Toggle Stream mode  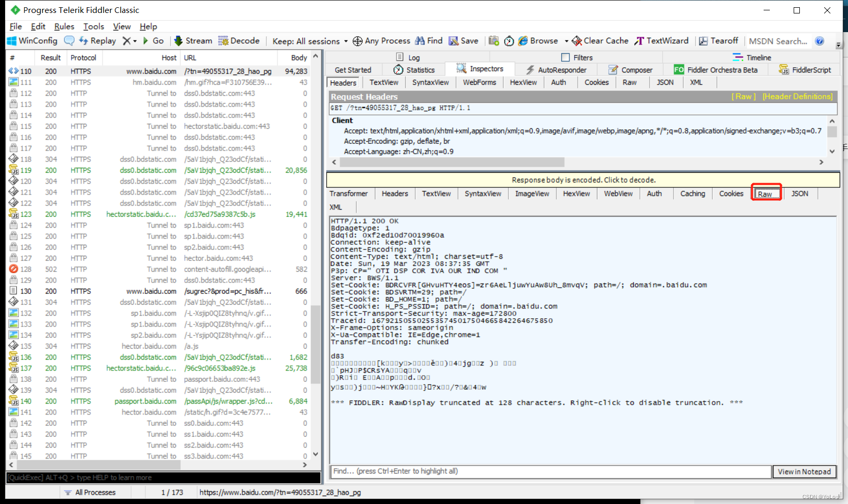click(x=193, y=41)
